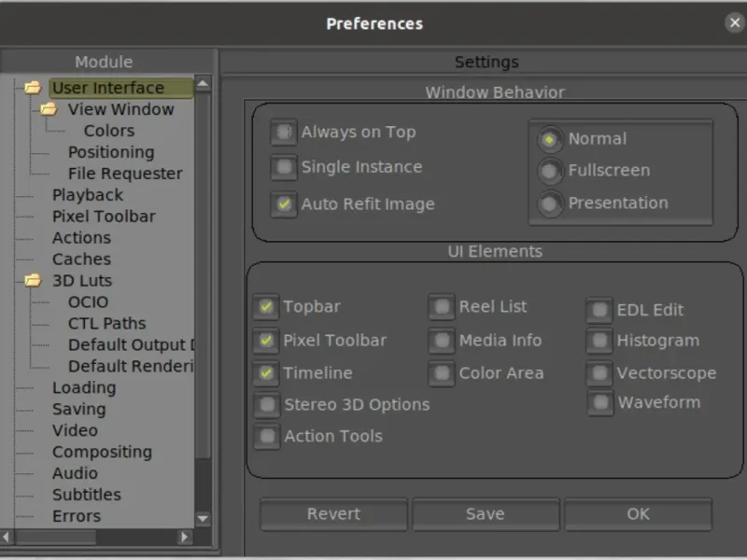The image size is (747, 560).
Task: Disable the Auto Refit Image checkbox
Action: pyautogui.click(x=284, y=203)
